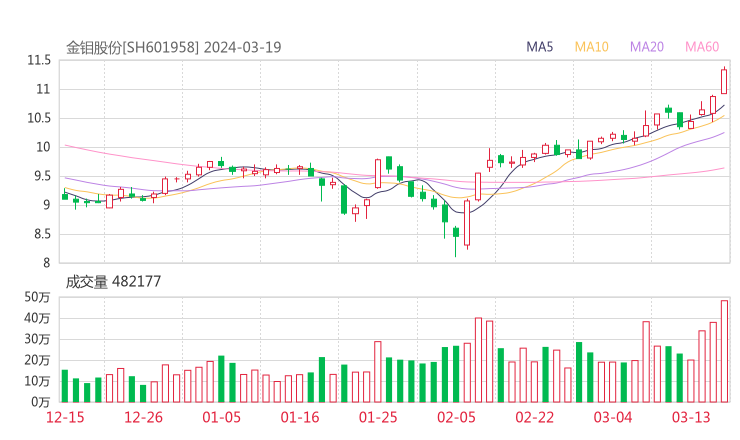Click the 10.5 price axis label
Viewport: 740px width, 440px height.
[x=39, y=118]
